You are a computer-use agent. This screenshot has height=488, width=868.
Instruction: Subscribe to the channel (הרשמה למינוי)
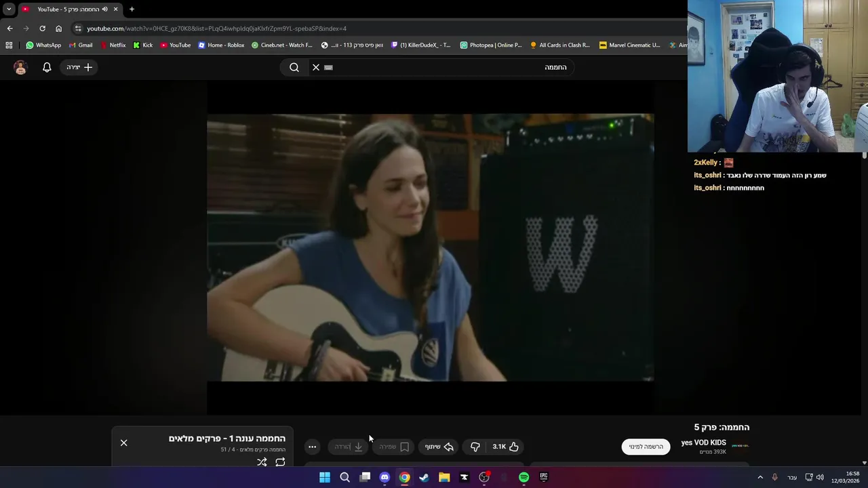point(646,447)
